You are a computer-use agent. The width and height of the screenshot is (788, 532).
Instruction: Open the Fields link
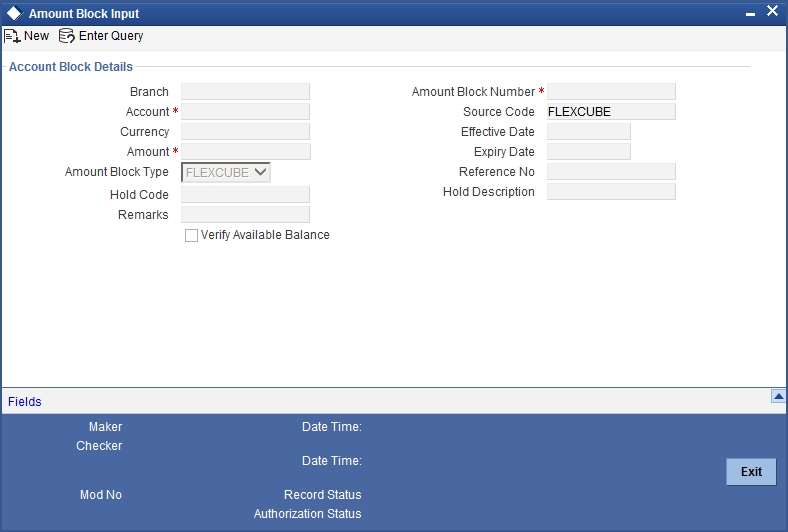(x=25, y=401)
